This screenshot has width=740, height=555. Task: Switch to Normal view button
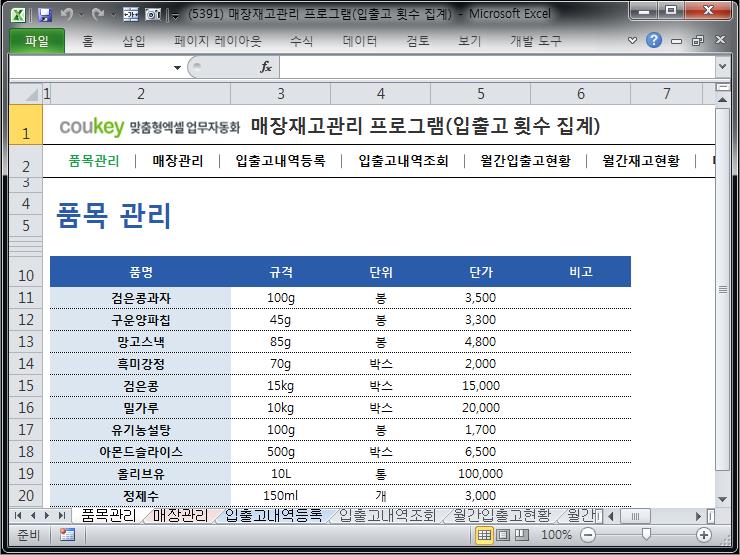click(484, 535)
